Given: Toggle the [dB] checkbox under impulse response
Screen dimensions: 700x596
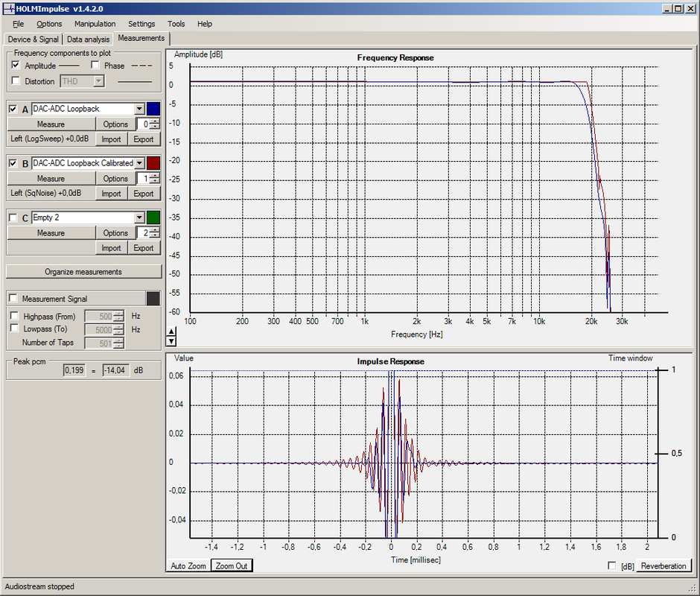Looking at the screenshot, I should coord(612,565).
